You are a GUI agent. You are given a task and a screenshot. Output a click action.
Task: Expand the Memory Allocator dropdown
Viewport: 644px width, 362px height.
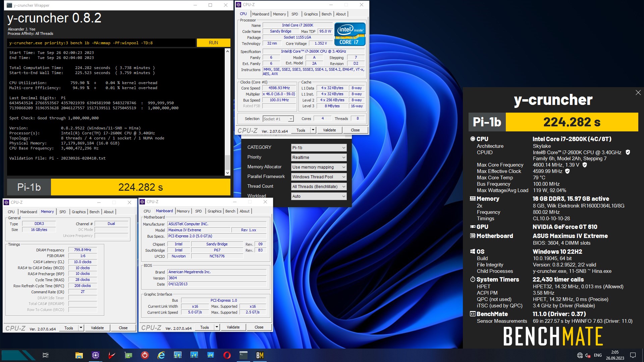pyautogui.click(x=319, y=167)
